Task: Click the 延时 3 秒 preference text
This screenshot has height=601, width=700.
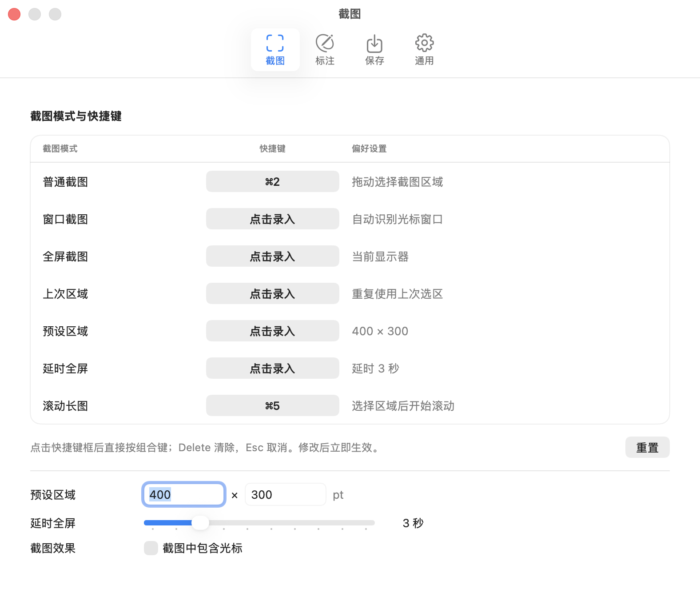Action: 376,369
